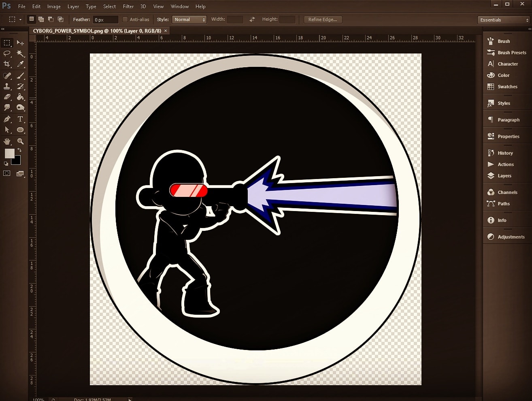Swap width and height values
The width and height of the screenshot is (532, 401).
click(x=252, y=19)
